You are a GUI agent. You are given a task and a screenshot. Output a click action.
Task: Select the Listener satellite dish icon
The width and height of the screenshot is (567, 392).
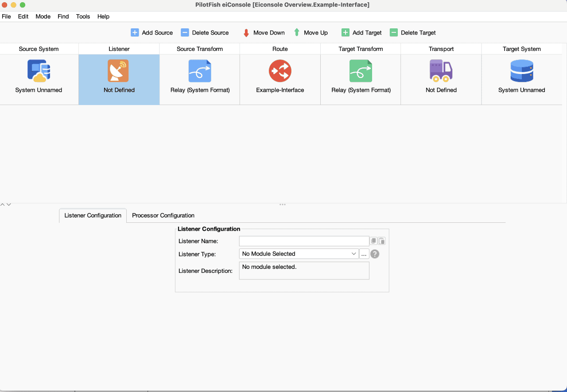pyautogui.click(x=118, y=71)
